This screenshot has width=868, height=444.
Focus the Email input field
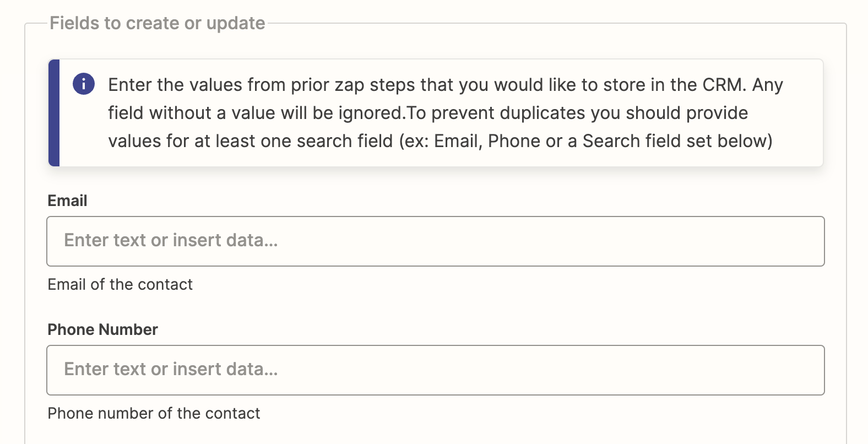tap(436, 241)
